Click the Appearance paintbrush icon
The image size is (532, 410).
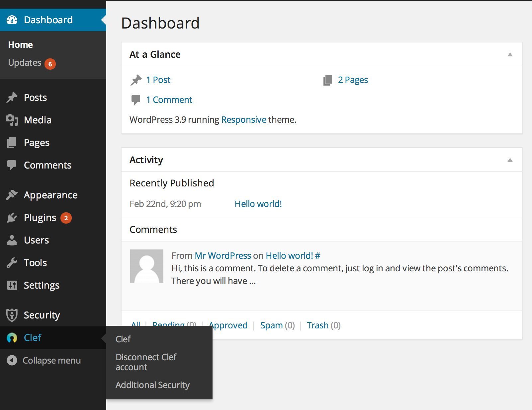(12, 195)
